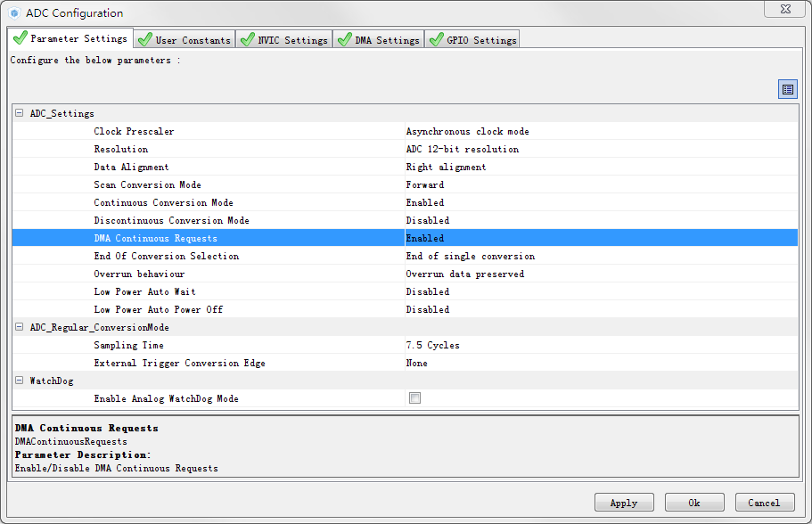This screenshot has width=812, height=524.
Task: Select the Data Alignment row label
Action: point(131,167)
